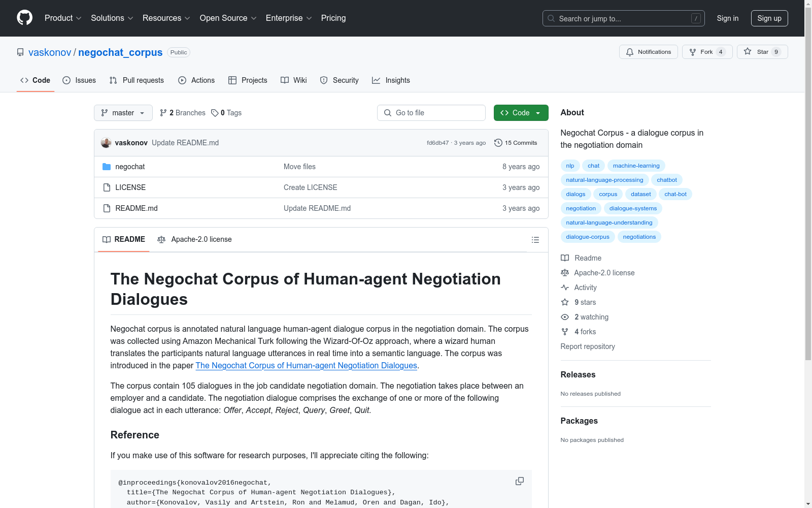Click the scale icon beside Apache-2.0 license in About

coord(565,273)
